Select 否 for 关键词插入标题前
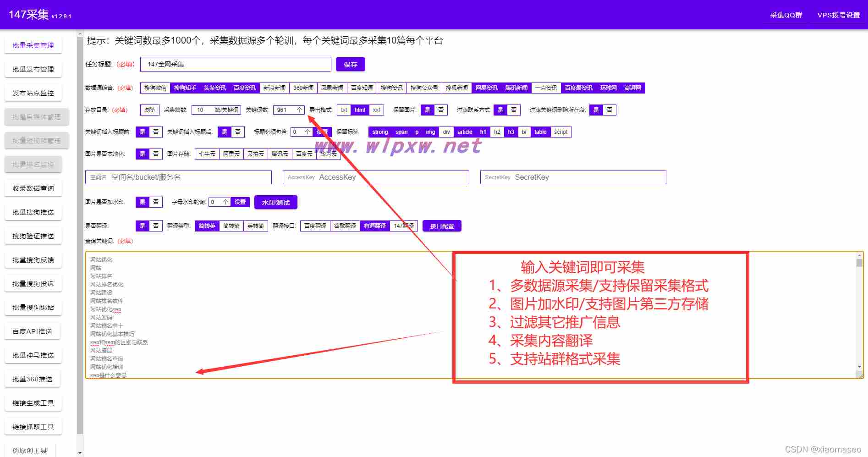 pos(156,132)
